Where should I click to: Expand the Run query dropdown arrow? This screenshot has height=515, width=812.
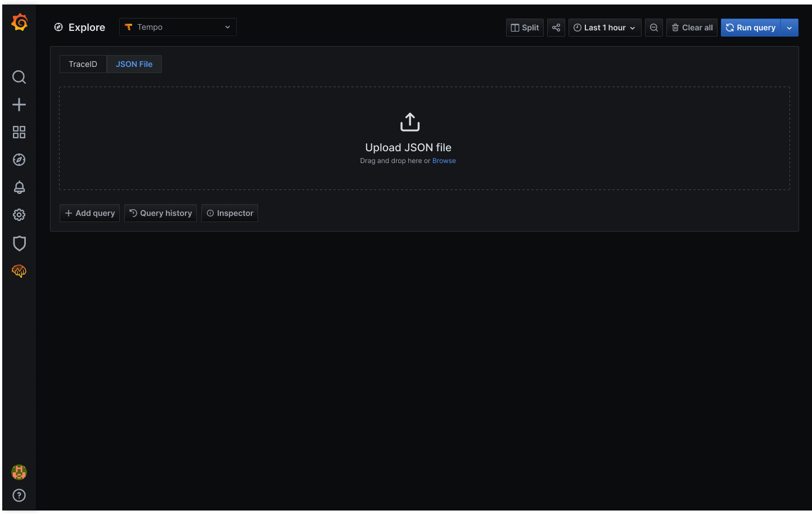[790, 27]
